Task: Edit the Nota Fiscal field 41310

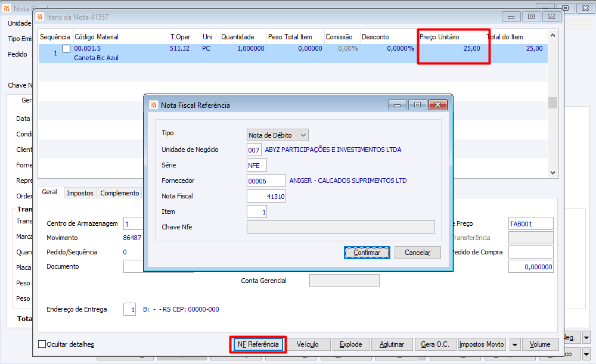Action: click(x=266, y=197)
